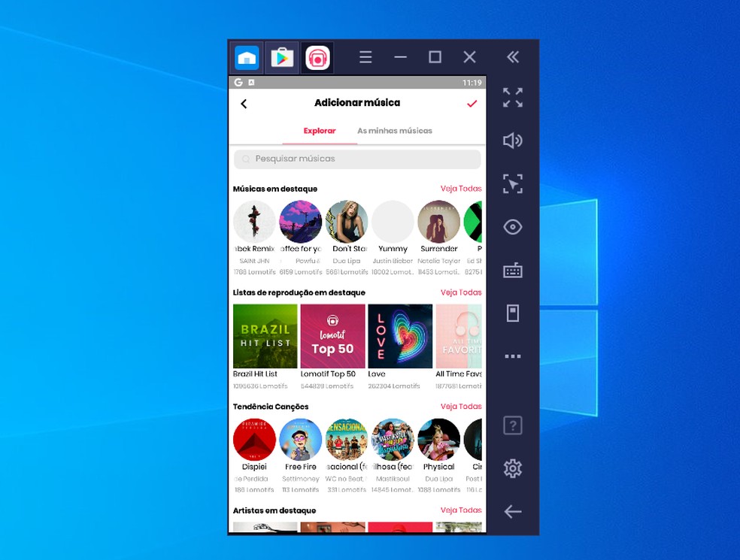740x560 pixels.
Task: Open the volume control slider
Action: click(x=512, y=141)
